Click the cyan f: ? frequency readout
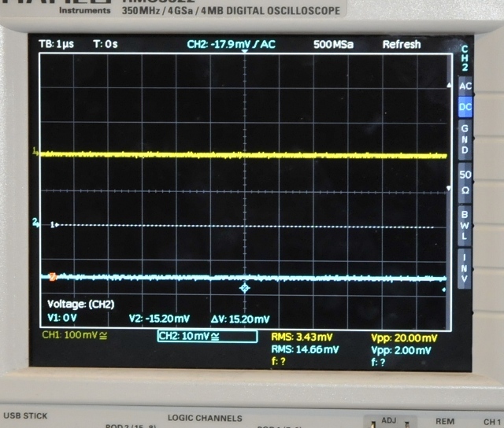 (378, 363)
